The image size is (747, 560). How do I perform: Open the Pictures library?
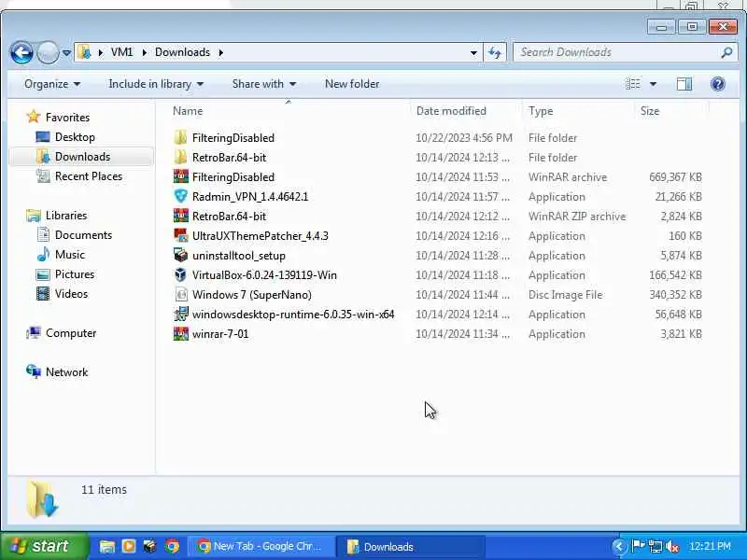[x=75, y=274]
